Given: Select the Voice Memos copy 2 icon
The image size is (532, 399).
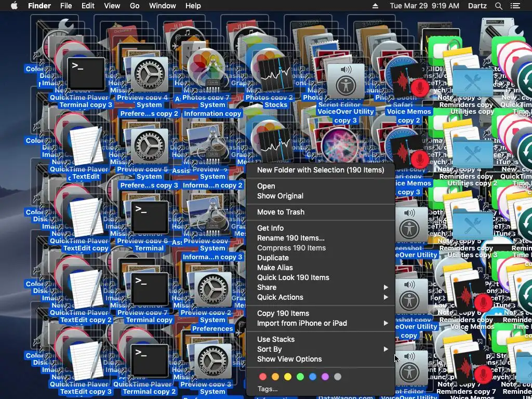Looking at the screenshot, I should pos(409,82).
